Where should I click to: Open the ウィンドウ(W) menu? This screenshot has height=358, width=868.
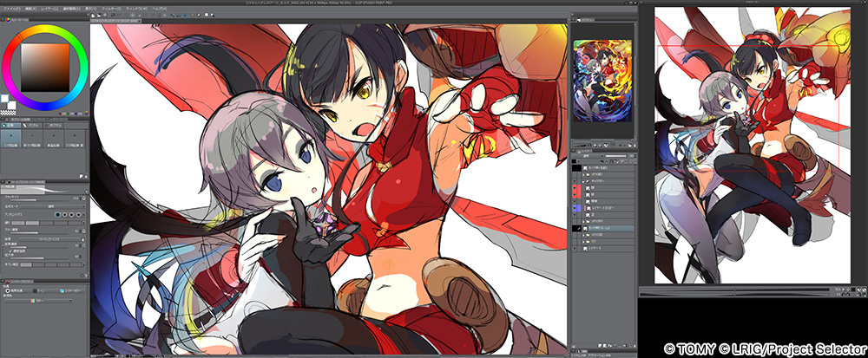[x=137, y=9]
